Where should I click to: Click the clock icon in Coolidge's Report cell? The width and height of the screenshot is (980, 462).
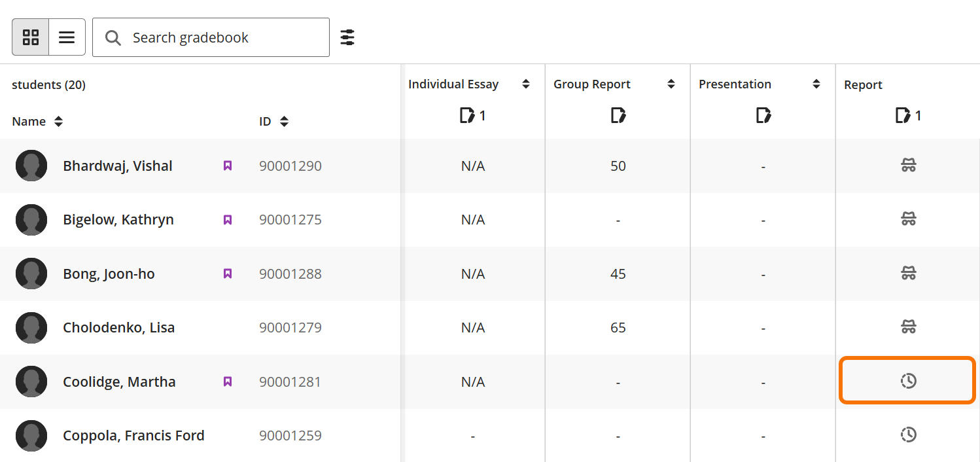click(908, 381)
